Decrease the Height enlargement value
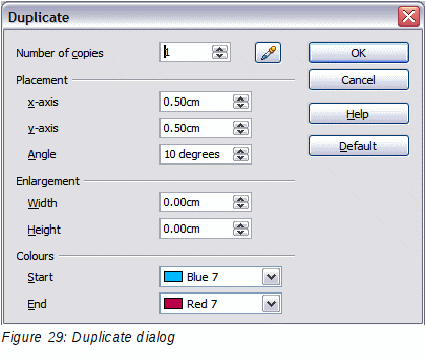426x361 pixels. 241,232
